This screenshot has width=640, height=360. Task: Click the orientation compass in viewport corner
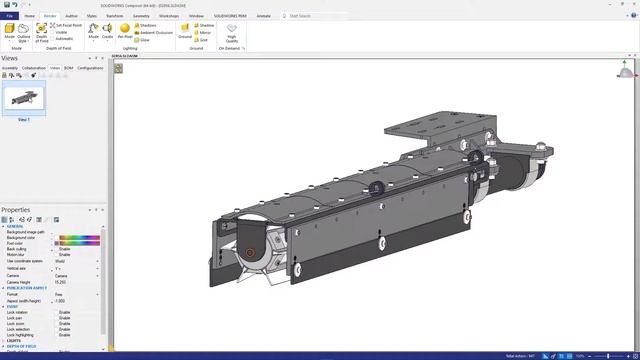click(625, 70)
